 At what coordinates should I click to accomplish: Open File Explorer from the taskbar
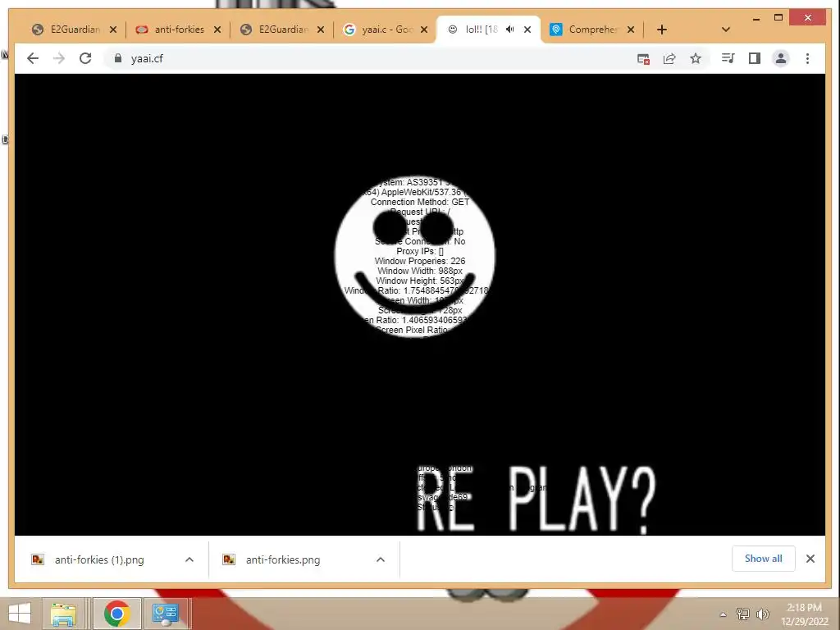[63, 614]
